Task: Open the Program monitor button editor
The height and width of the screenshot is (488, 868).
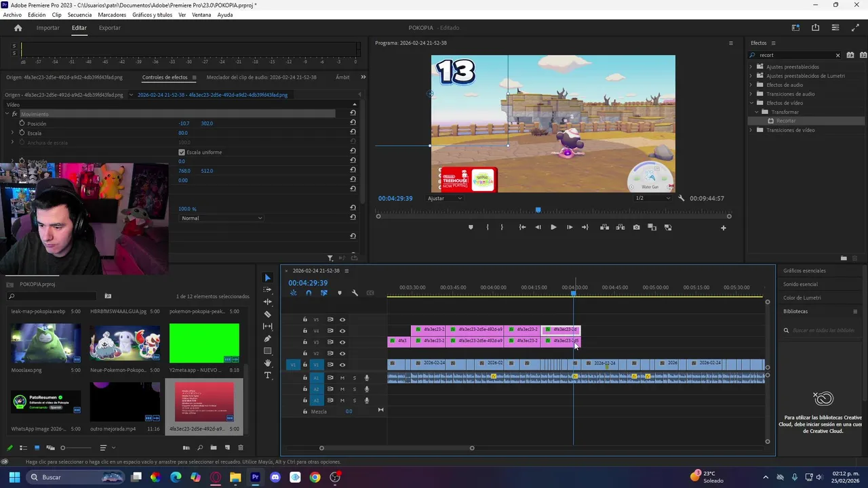Action: coord(723,228)
